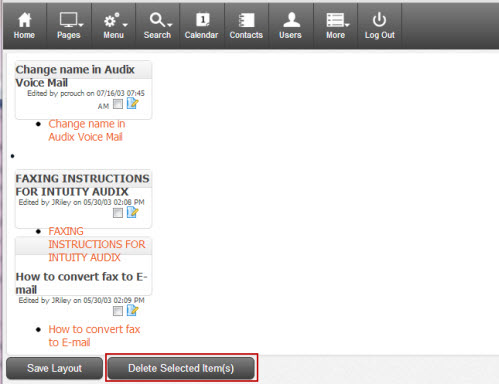Edit the Change name in Audix Voice Mail item
The width and height of the screenshot is (499, 384).
(132, 104)
